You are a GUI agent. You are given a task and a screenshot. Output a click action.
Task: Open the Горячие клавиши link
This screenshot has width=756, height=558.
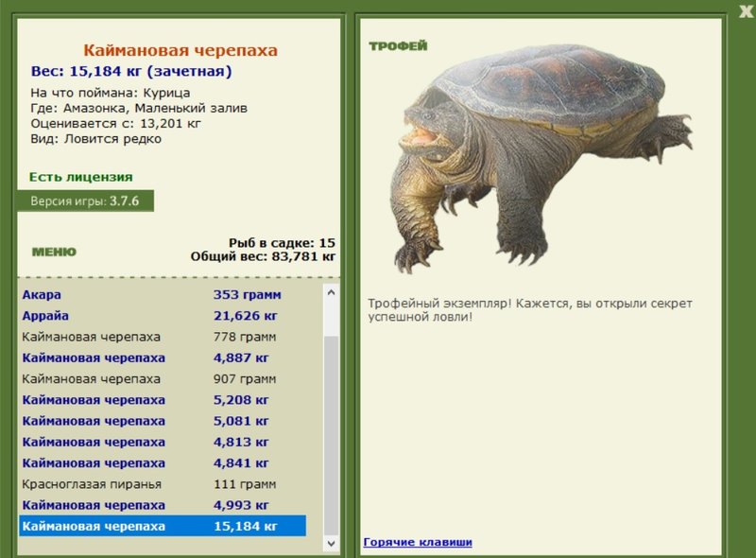pos(418,542)
